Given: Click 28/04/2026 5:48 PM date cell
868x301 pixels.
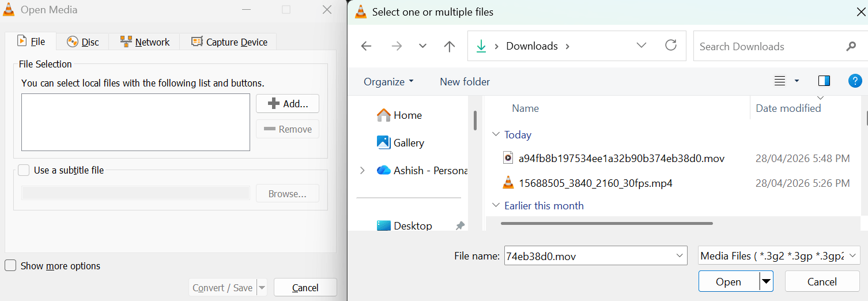Looking at the screenshot, I should 802,158.
